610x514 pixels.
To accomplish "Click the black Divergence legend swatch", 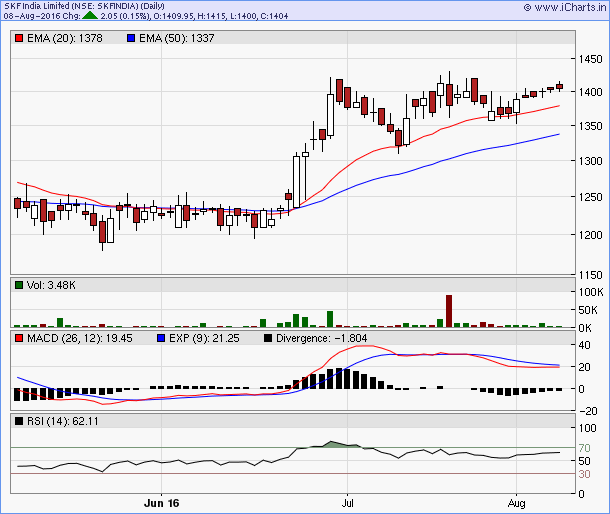I will pos(268,338).
